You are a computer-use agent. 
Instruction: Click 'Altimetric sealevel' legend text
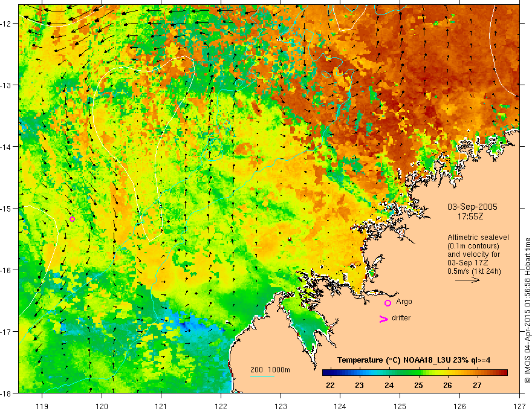click(478, 238)
